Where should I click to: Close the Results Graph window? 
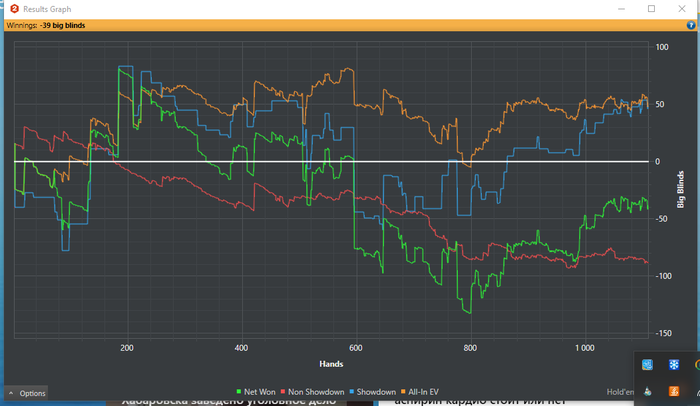pos(682,9)
